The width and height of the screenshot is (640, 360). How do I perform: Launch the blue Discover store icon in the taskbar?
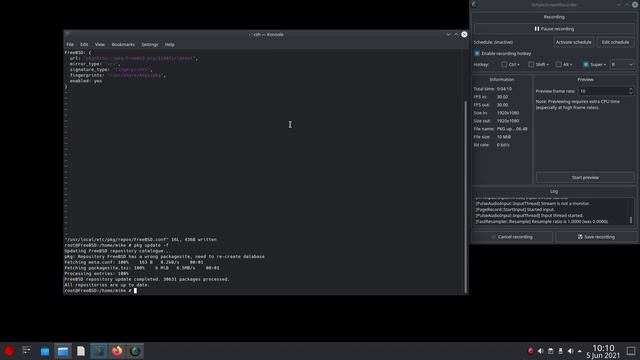coord(45,351)
